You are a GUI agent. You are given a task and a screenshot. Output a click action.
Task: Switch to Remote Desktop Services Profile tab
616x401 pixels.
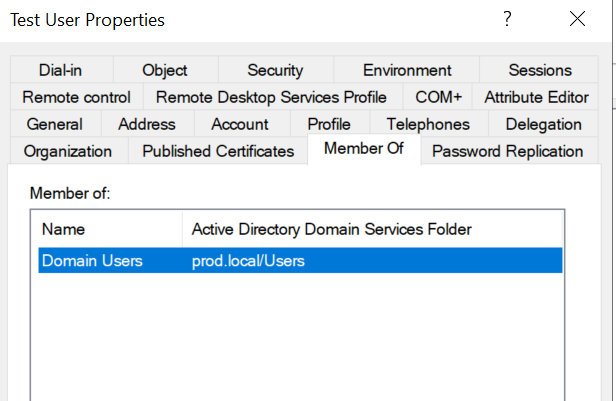(271, 97)
